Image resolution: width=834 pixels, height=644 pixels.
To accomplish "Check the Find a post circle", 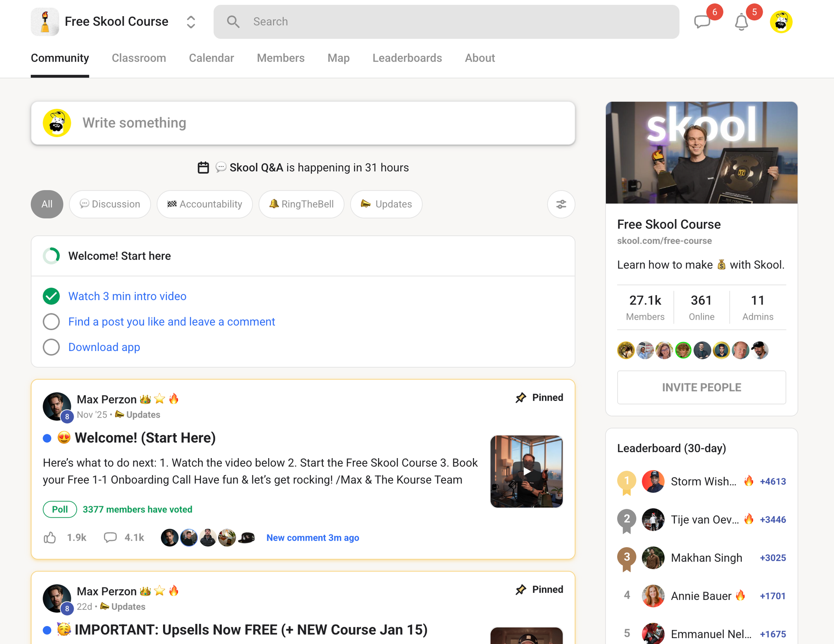I will tap(51, 322).
